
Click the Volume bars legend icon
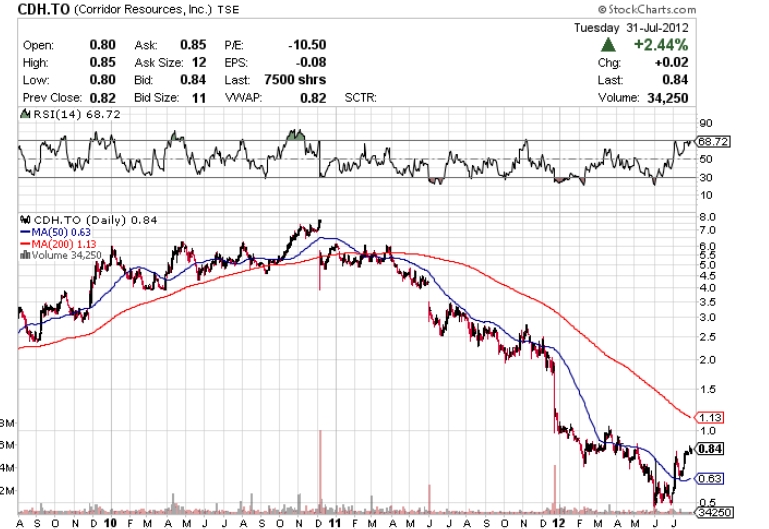tap(25, 255)
